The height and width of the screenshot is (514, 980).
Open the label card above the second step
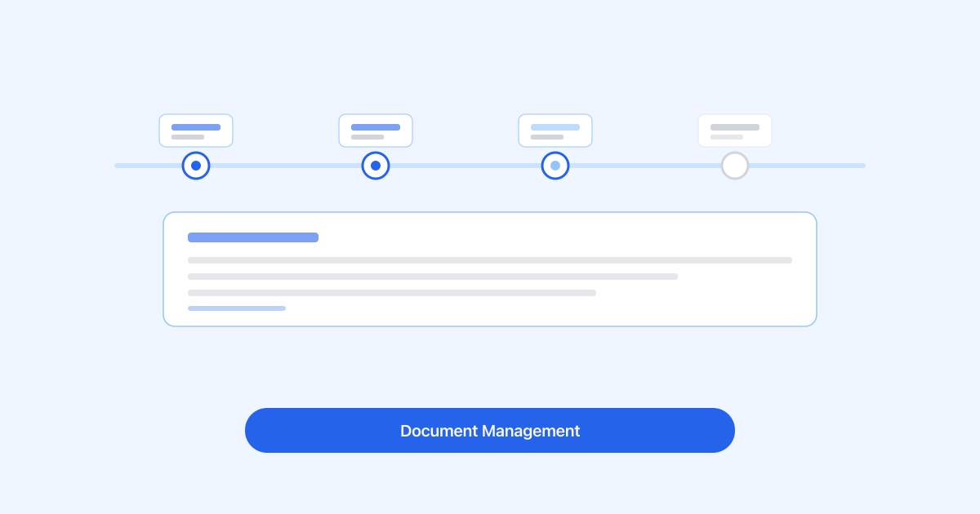[x=376, y=131]
